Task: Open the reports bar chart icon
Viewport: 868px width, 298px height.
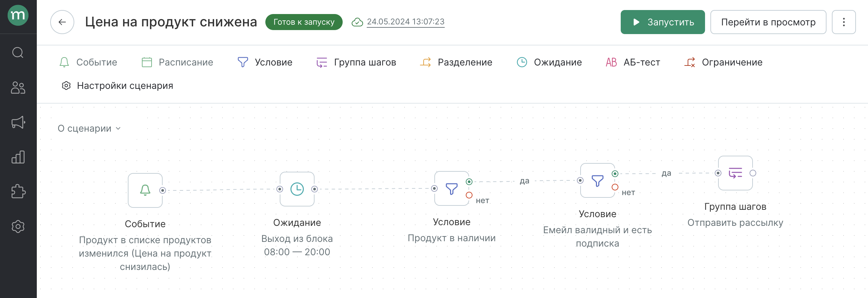Action: click(x=18, y=157)
